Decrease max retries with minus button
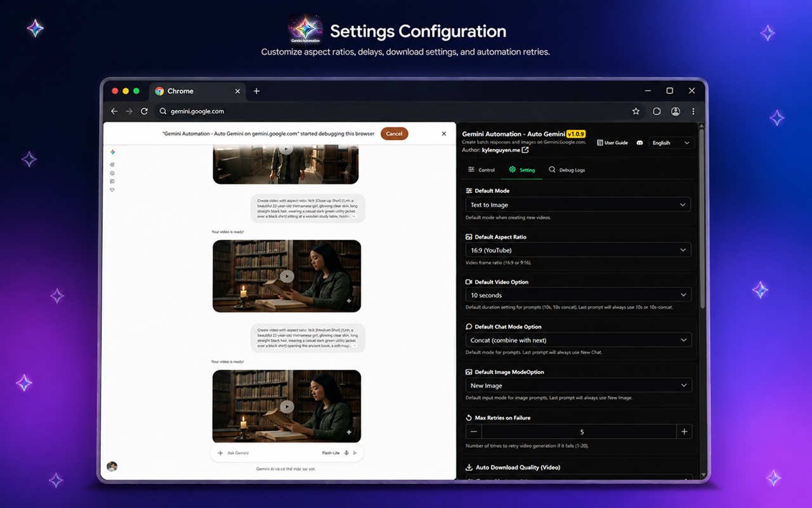Viewport: 812px width, 508px height. 473,432
